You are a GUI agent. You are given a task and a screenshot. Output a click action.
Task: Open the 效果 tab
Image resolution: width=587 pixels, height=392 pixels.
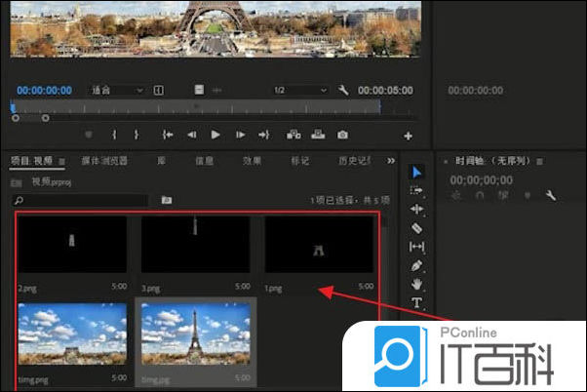[252, 161]
